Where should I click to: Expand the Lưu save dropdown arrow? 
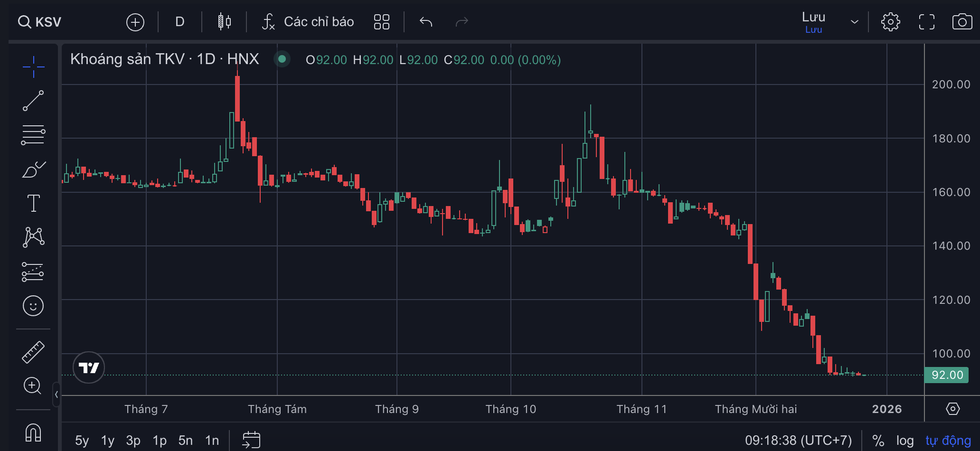point(854,22)
